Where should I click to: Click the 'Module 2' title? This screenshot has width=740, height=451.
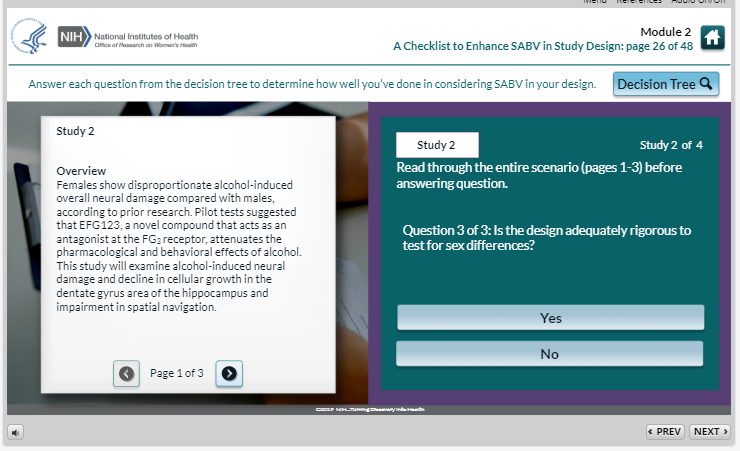665,32
